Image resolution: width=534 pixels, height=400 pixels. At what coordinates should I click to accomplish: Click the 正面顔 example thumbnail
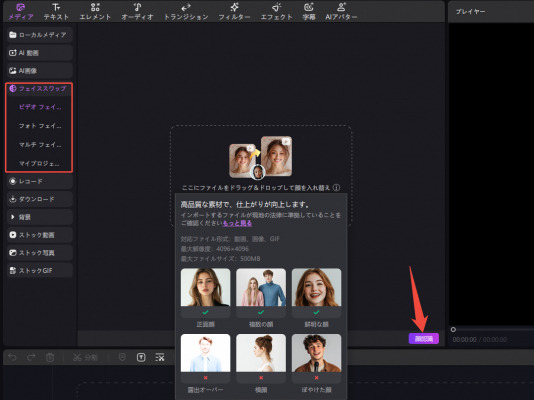pyautogui.click(x=205, y=287)
